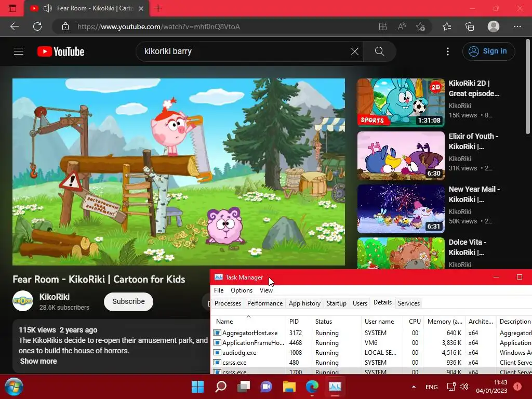Open the browser profile avatar

pyautogui.click(x=494, y=26)
